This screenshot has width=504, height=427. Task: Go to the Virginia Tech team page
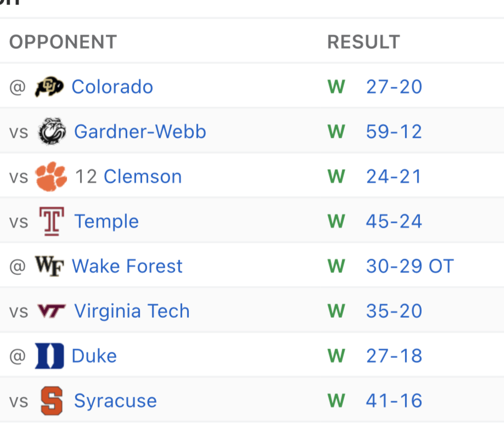click(132, 311)
